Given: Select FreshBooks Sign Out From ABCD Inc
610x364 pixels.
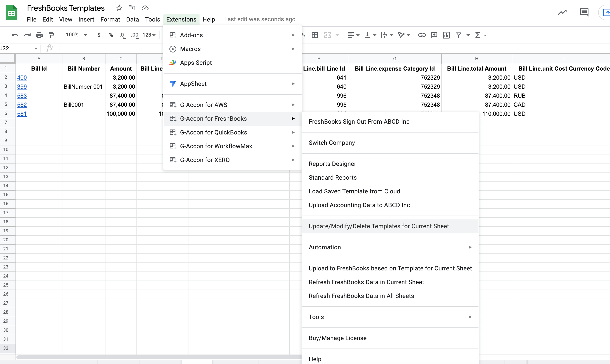Looking at the screenshot, I should (x=390, y=122).
